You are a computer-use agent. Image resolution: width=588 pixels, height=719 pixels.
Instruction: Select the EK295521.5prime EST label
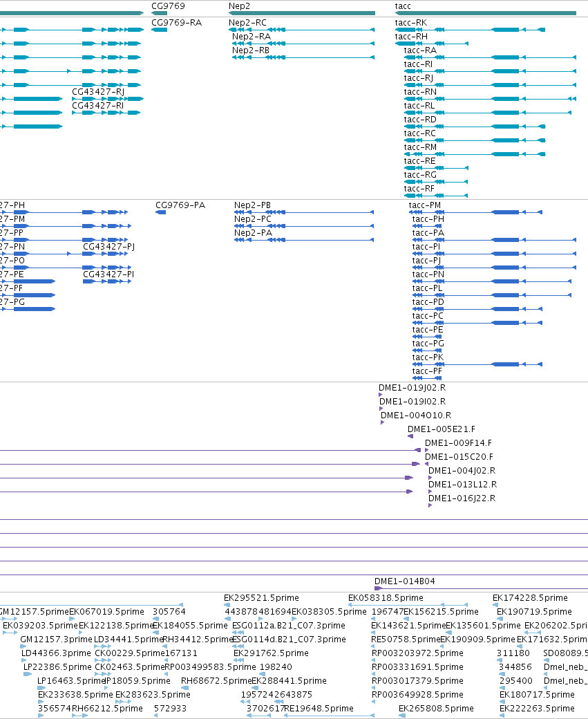click(x=261, y=597)
